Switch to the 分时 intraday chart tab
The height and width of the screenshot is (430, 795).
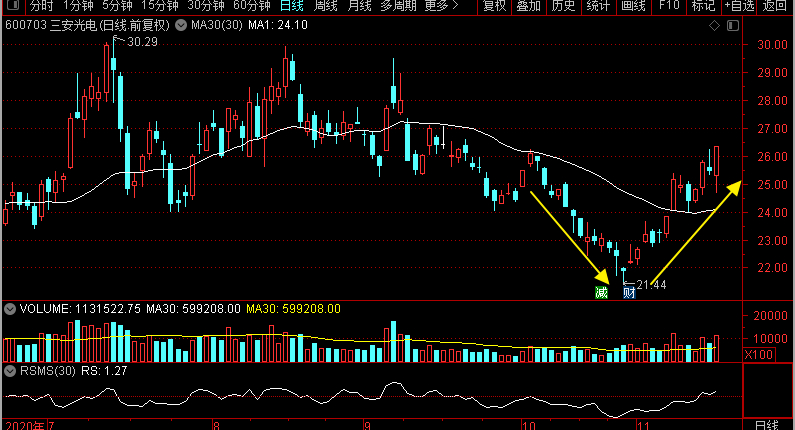pos(41,6)
